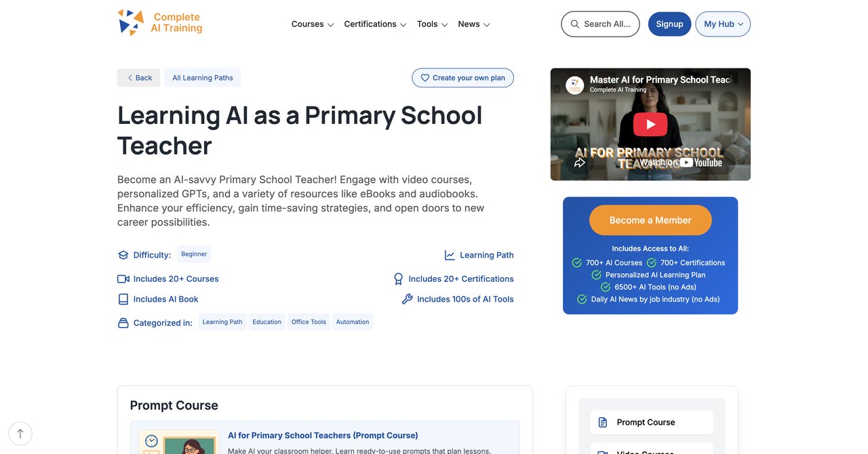Open Includes 20+ Certifications link
868x454 pixels.
(461, 279)
